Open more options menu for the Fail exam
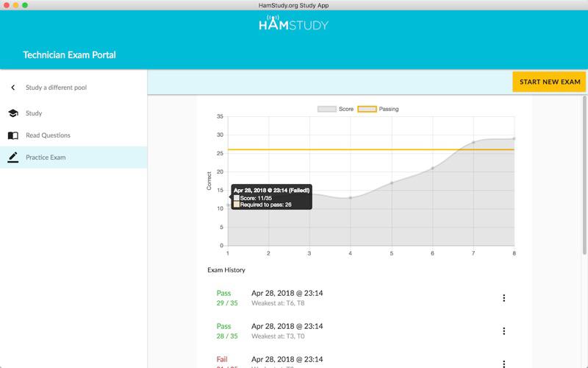This screenshot has width=588, height=368. [x=503, y=364]
